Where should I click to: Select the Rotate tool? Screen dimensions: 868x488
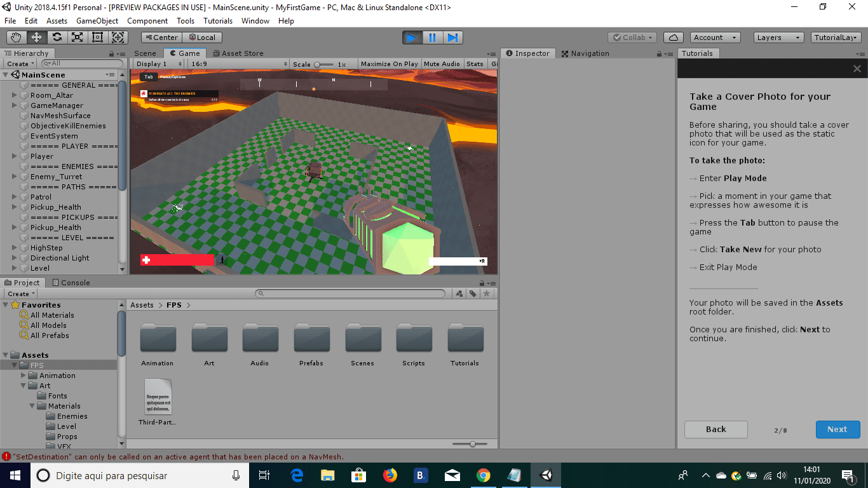pos(57,37)
